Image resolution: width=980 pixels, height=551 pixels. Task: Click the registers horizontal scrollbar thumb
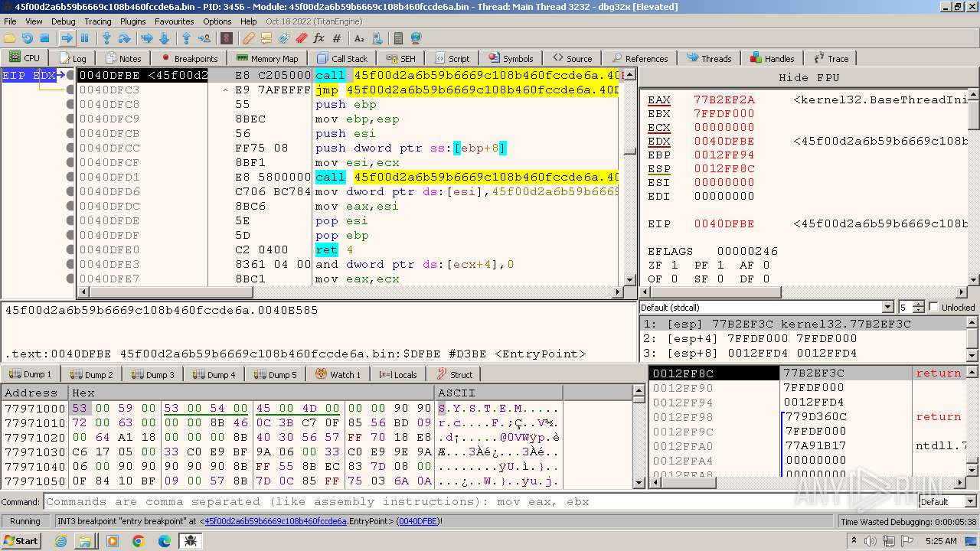point(717,292)
